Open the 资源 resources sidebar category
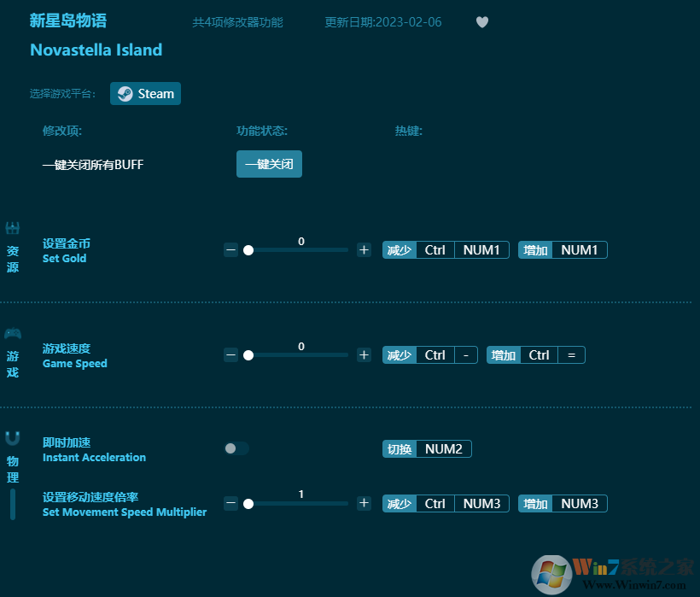Image resolution: width=700 pixels, height=597 pixels. (13, 246)
